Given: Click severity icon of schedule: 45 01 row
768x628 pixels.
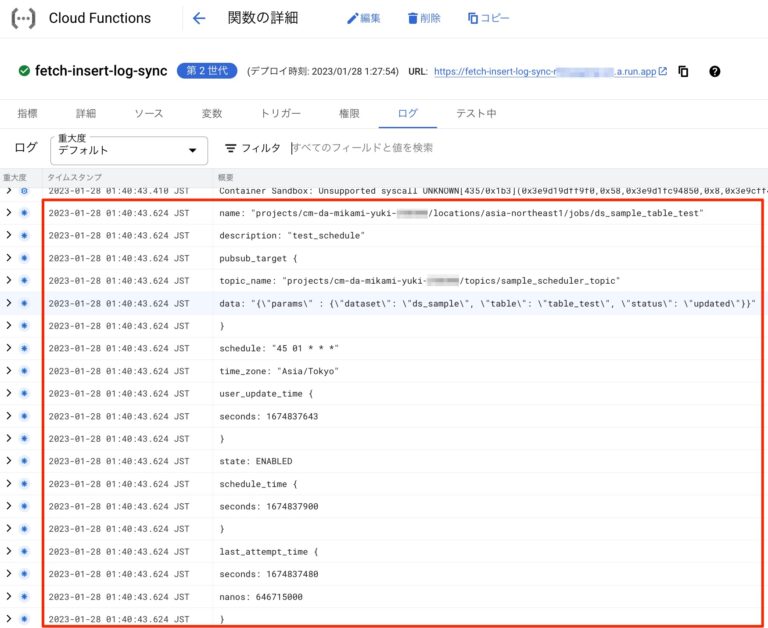Looking at the screenshot, I should [24, 348].
